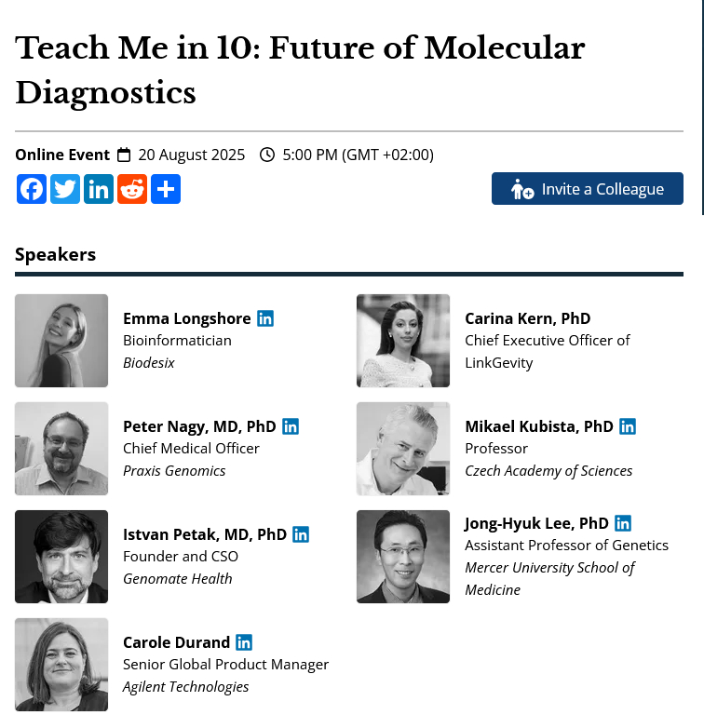Click the LinkedIn share icon in share row

(99, 189)
